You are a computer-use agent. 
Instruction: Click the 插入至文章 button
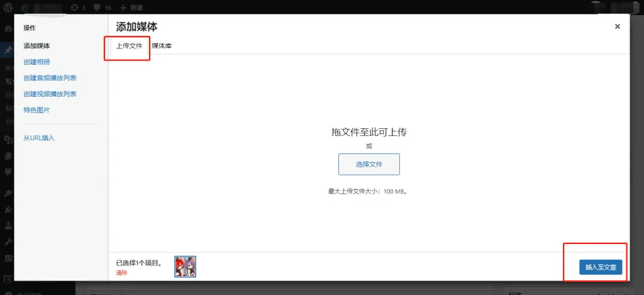(x=601, y=267)
